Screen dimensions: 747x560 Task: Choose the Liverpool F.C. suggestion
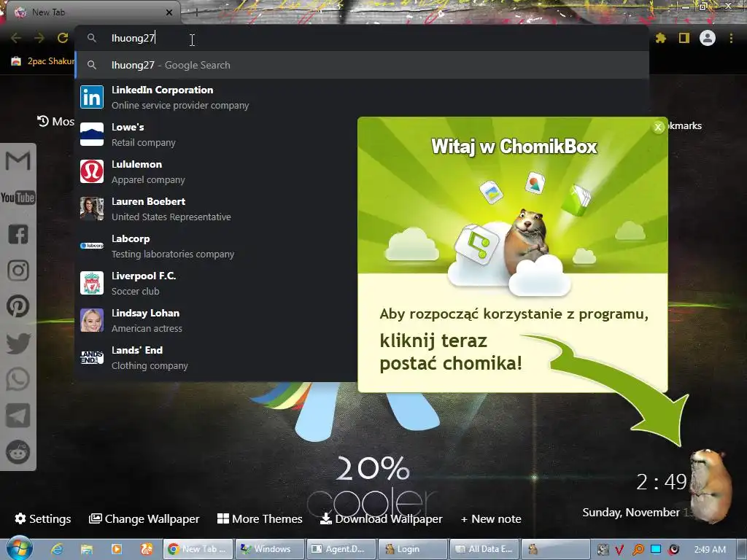click(216, 283)
